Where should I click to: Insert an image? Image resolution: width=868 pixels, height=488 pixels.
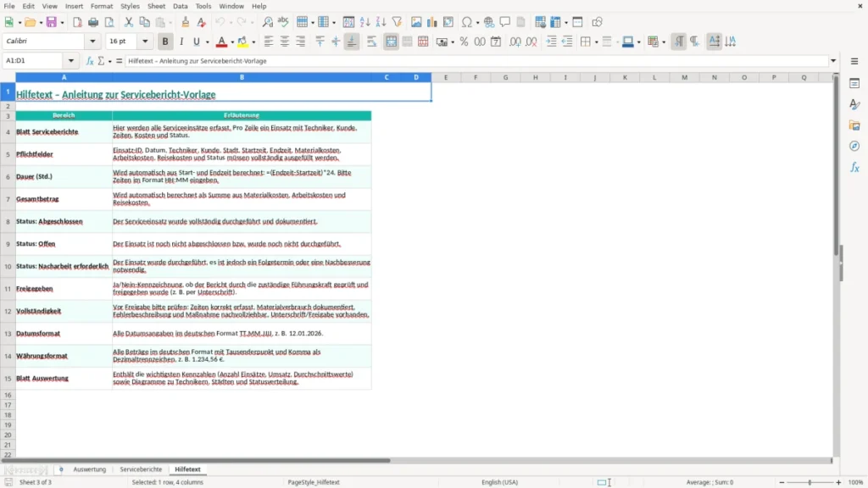pos(416,22)
